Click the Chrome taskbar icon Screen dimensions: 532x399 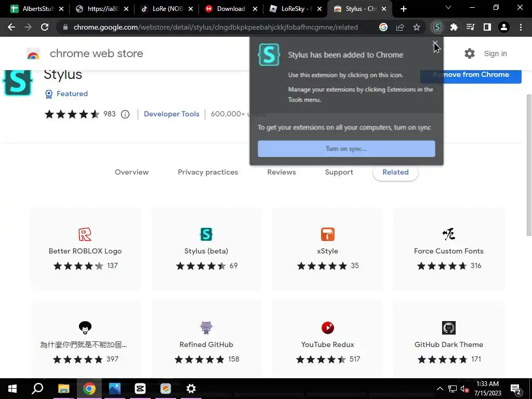[x=89, y=389]
